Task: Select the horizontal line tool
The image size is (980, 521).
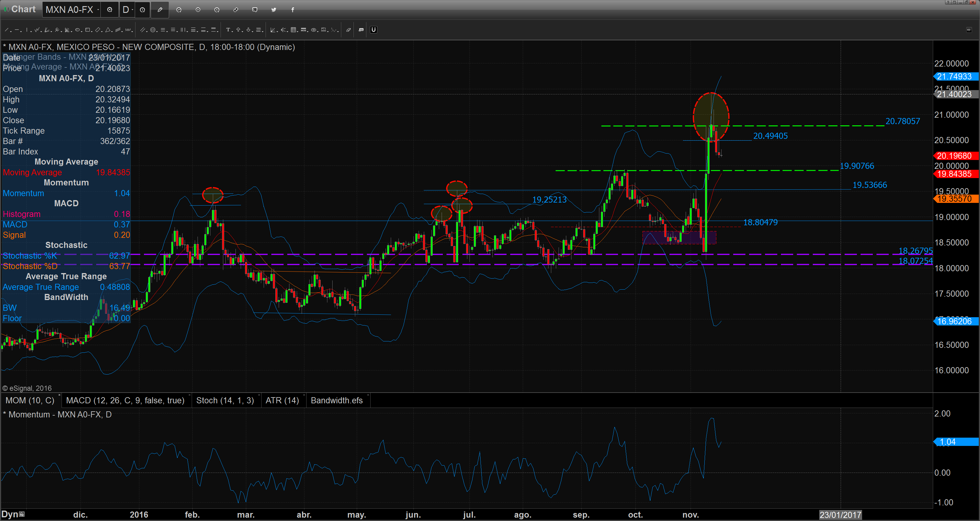Action: (17, 30)
